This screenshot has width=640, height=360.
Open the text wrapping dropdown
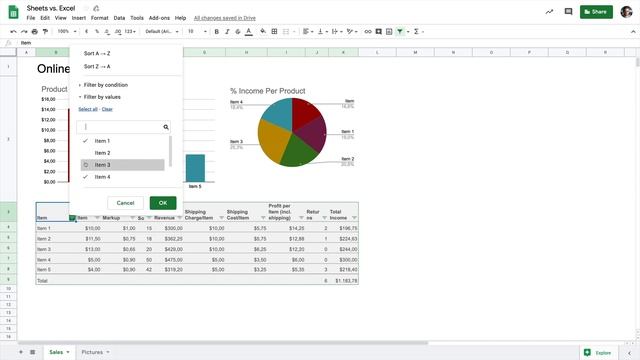tap(337, 31)
